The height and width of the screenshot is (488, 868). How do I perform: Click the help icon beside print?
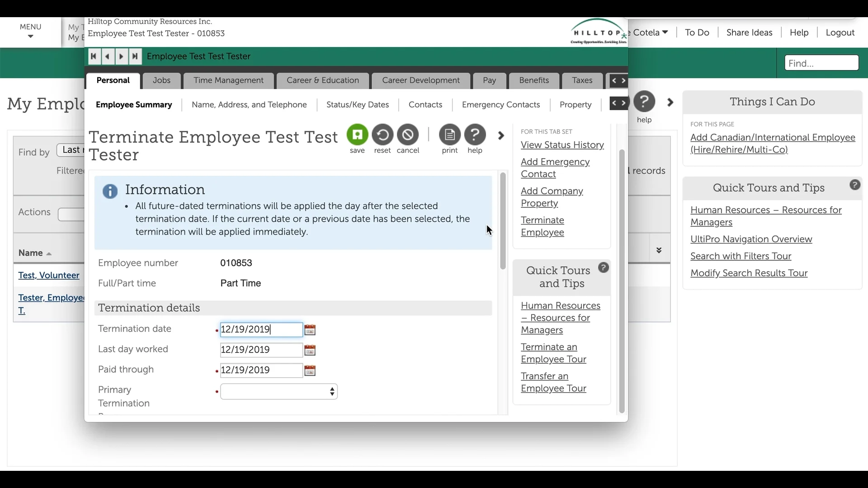pos(475,135)
